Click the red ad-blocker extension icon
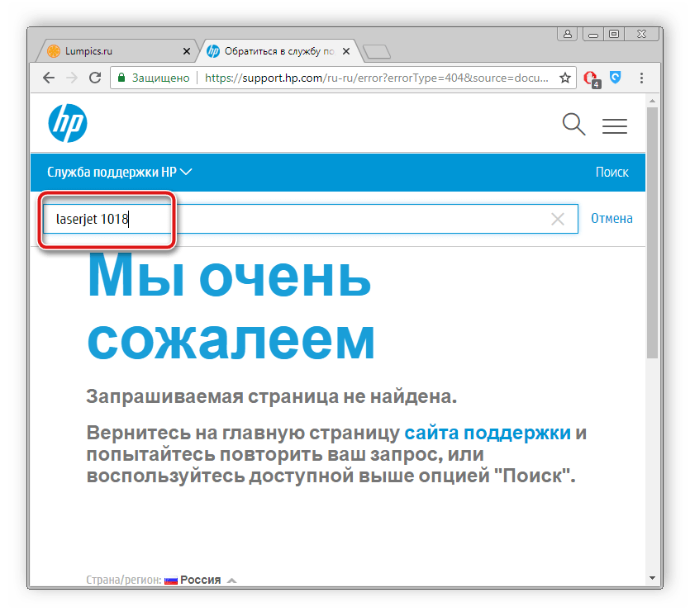 point(591,78)
